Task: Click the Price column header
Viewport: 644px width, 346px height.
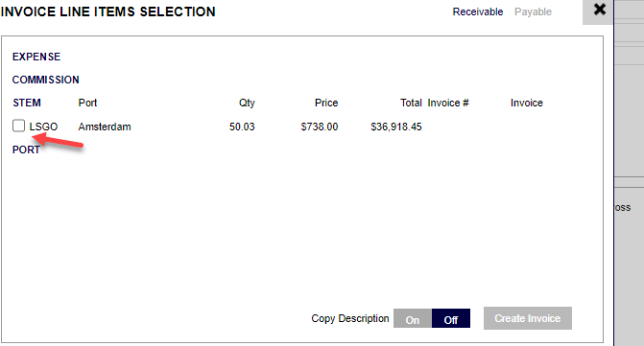Action: [326, 103]
